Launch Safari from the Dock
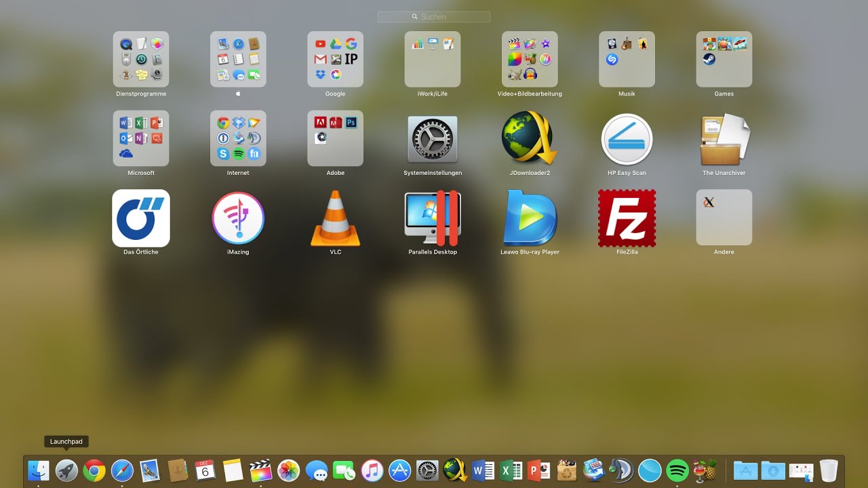This screenshot has width=868, height=488. pos(122,470)
